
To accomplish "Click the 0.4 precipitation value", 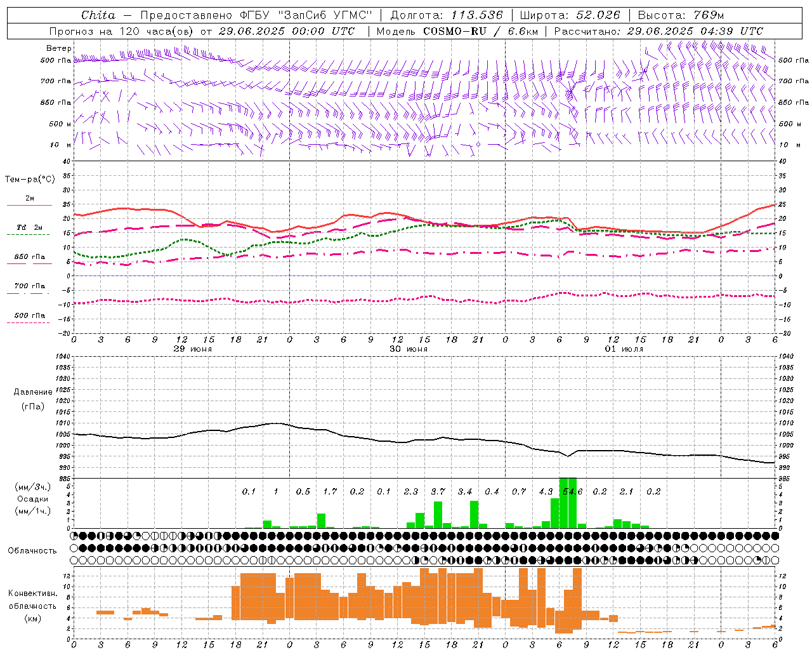I will pyautogui.click(x=492, y=492).
